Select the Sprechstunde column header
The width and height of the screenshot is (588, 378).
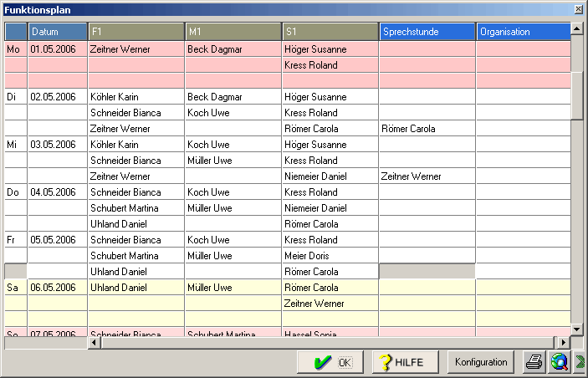[427, 32]
